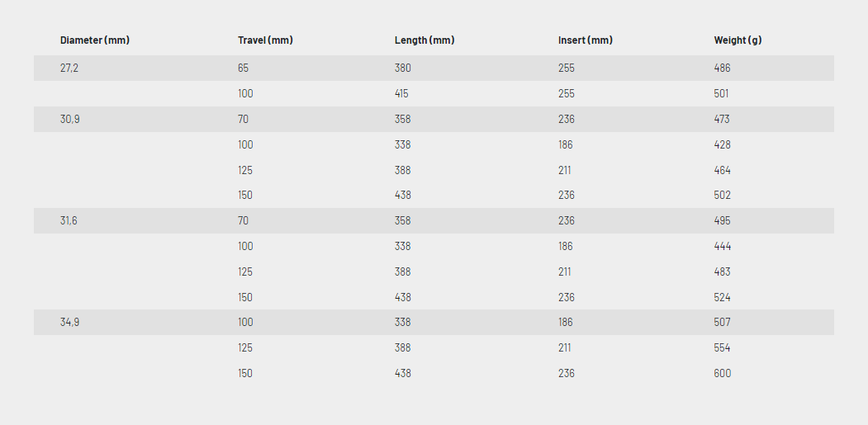Click the weight value 600

[723, 373]
